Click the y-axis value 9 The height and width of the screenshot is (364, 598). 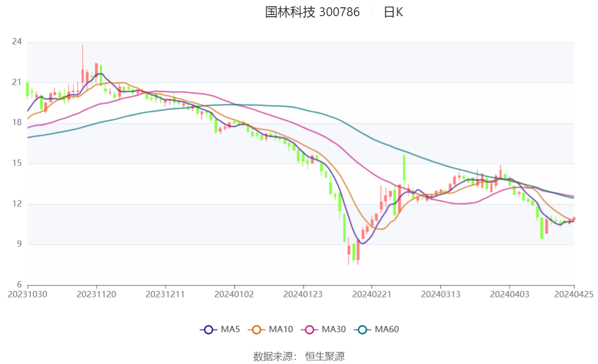tap(19, 244)
